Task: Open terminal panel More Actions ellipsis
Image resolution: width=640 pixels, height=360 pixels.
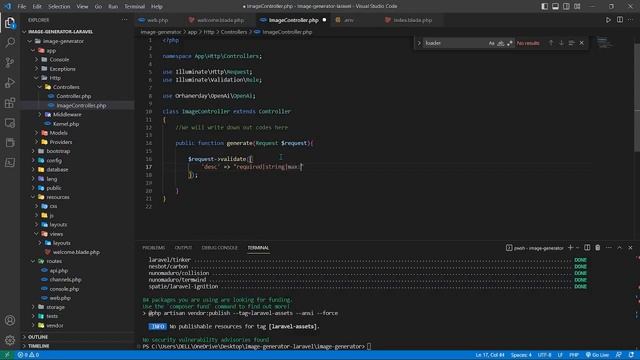Action: click(x=609, y=248)
